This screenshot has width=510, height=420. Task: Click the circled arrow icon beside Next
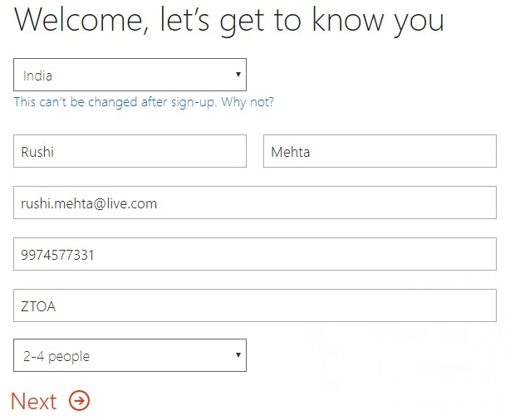pos(79,402)
